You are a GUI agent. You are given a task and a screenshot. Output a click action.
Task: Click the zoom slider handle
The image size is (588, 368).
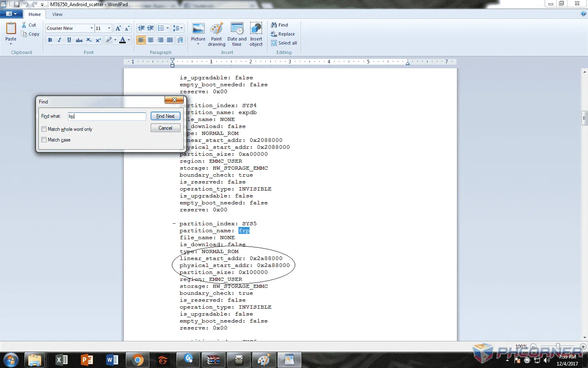(x=558, y=346)
